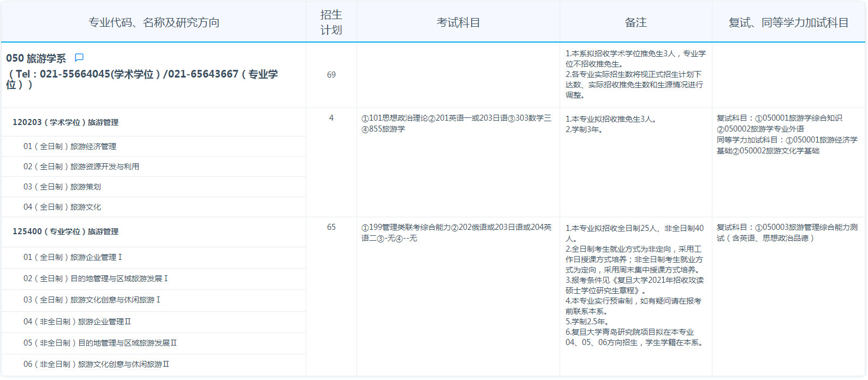The image size is (868, 380).
Task: Select direction 02 旅游资源开发与利用
Action: pos(81,167)
